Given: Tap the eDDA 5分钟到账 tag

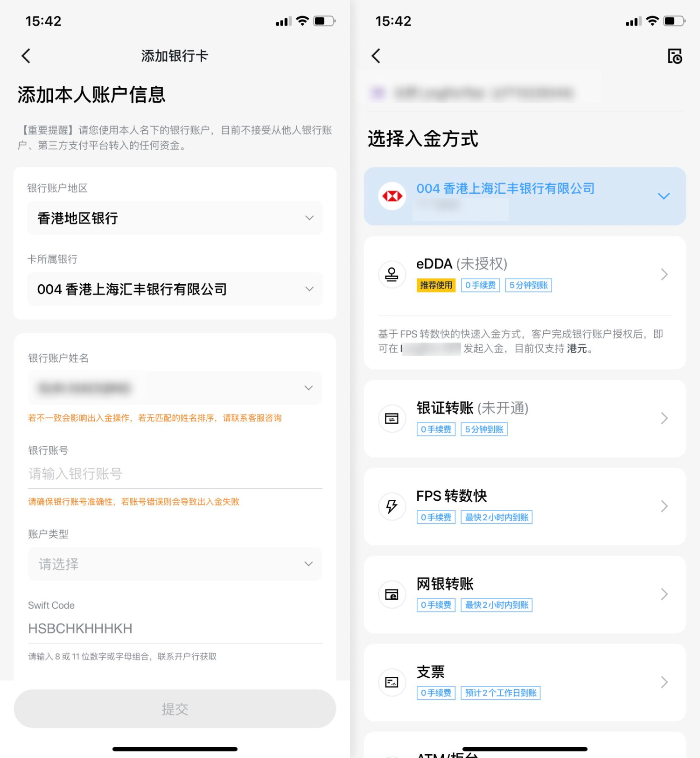Looking at the screenshot, I should tap(528, 285).
